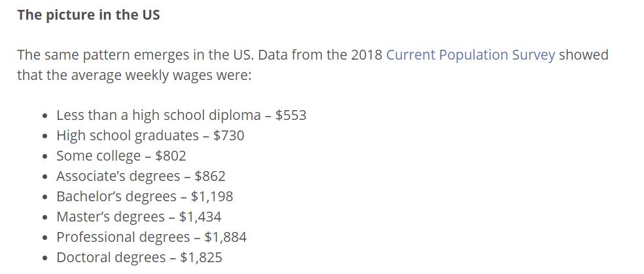644x274 pixels.
Task: Click the $553 wage figure
Action: pyautogui.click(x=291, y=115)
